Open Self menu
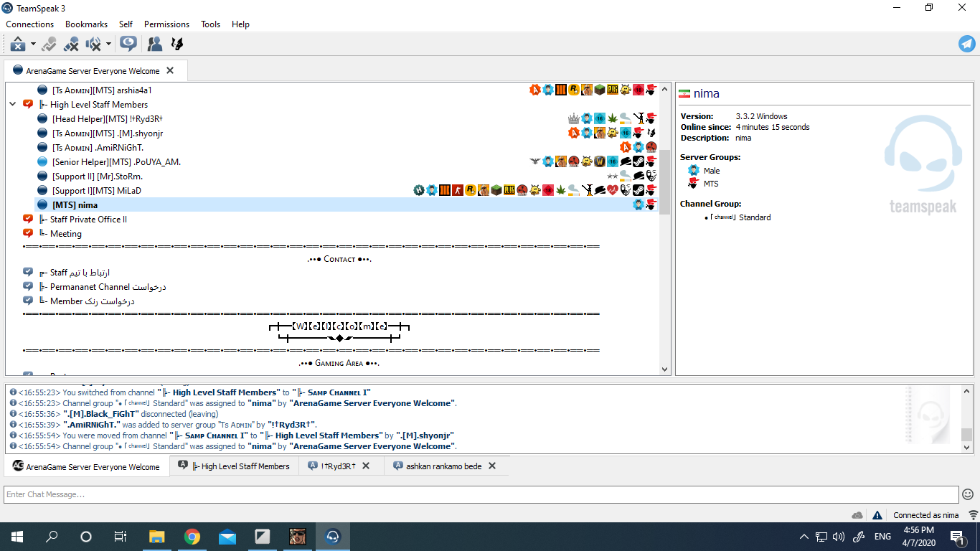This screenshot has height=551, width=980. tap(126, 24)
